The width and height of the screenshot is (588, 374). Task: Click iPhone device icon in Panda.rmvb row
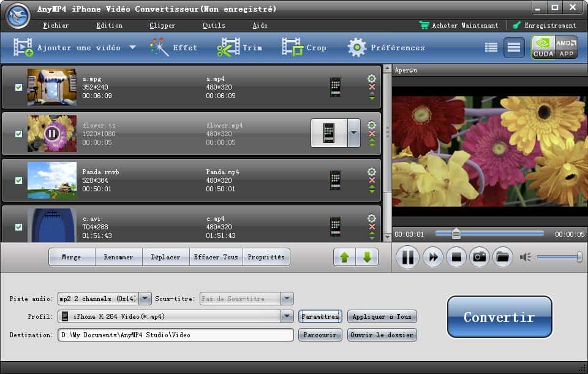335,180
